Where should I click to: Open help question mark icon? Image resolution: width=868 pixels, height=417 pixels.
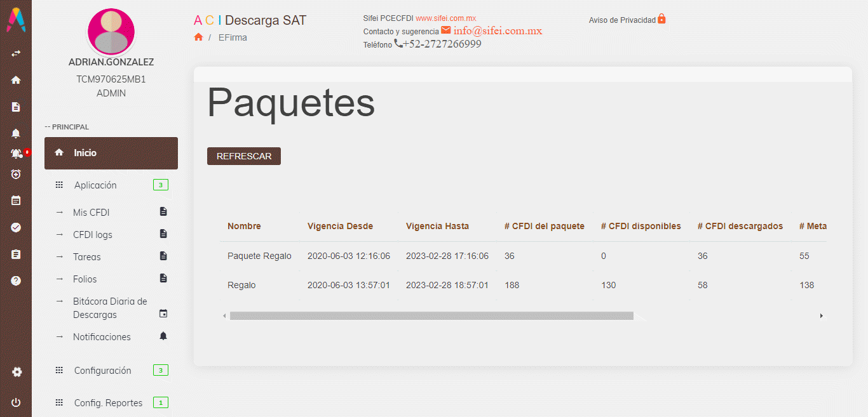16,281
